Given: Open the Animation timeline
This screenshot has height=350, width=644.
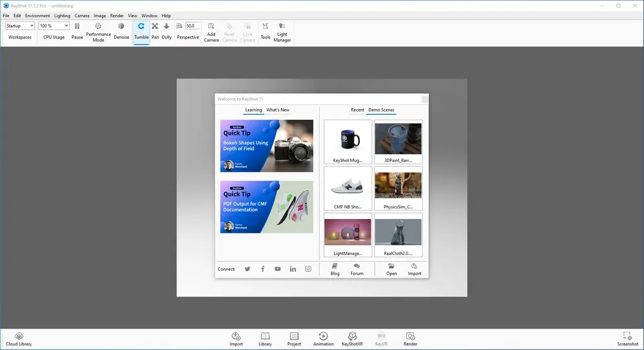Looking at the screenshot, I should 323,339.
